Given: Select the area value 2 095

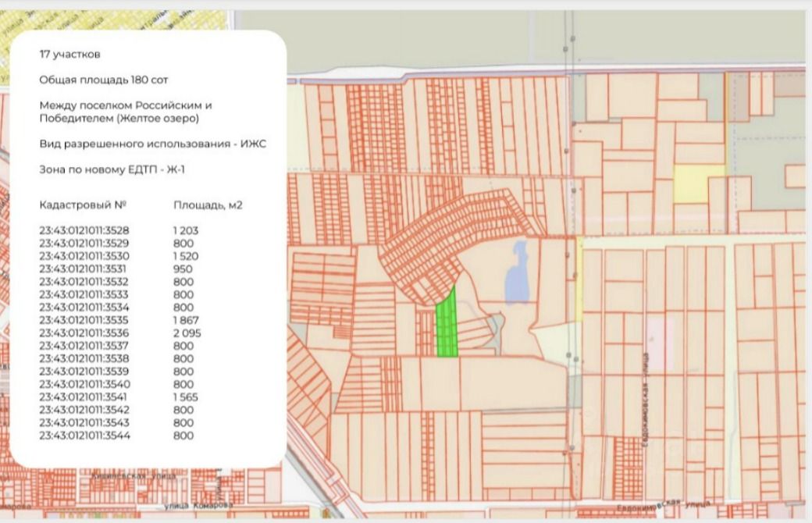Looking at the screenshot, I should (x=187, y=333).
